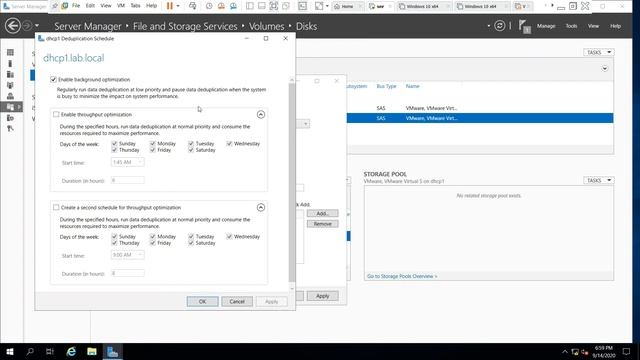Image resolution: width=640 pixels, height=360 pixels.
Task: Click the VMware unity mode icon
Action: 286,6
